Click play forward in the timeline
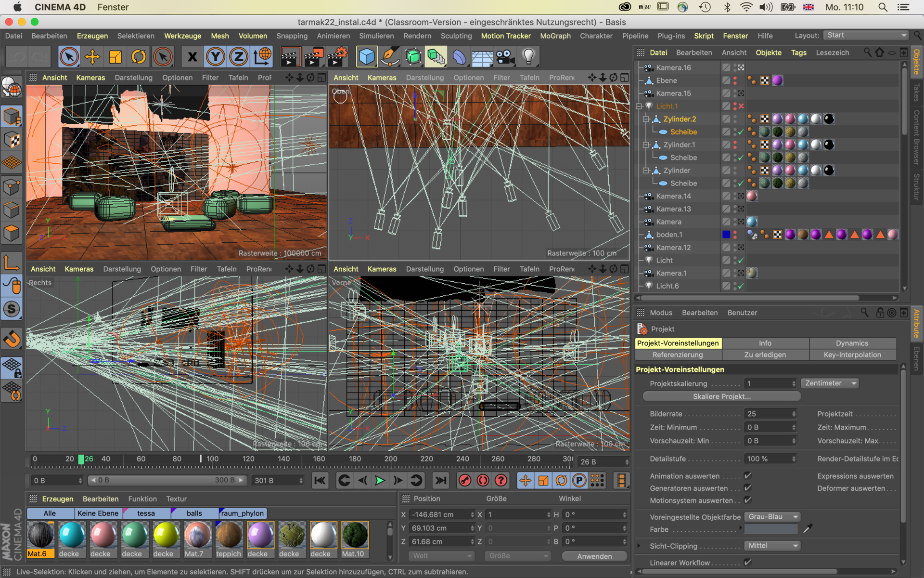 click(x=380, y=480)
